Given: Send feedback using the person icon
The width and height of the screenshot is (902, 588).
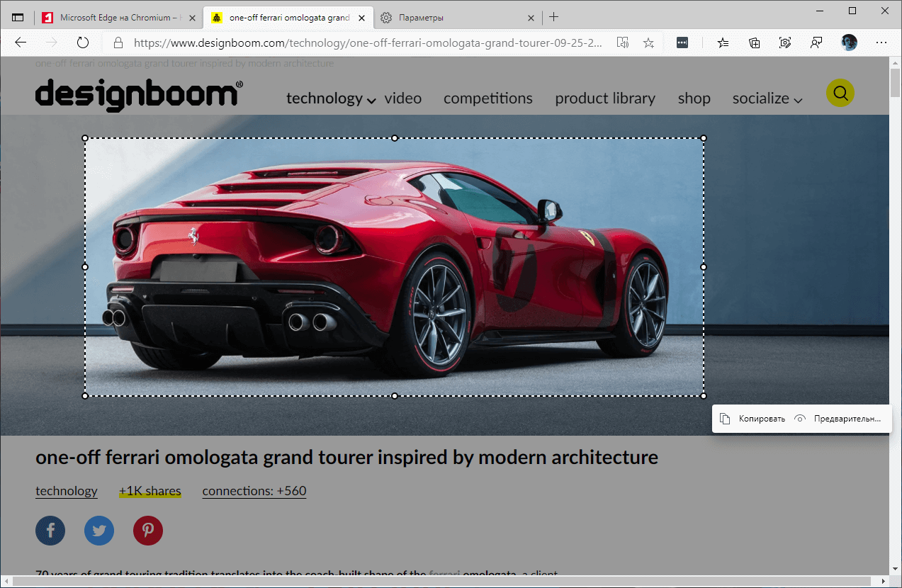Looking at the screenshot, I should pos(816,43).
